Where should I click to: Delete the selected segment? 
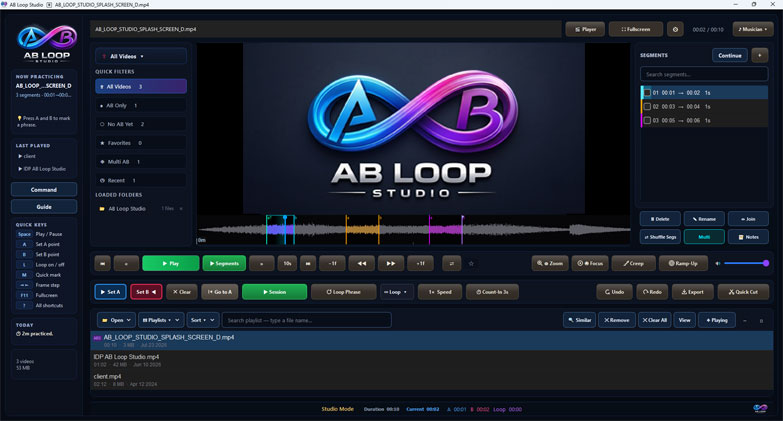click(x=660, y=219)
